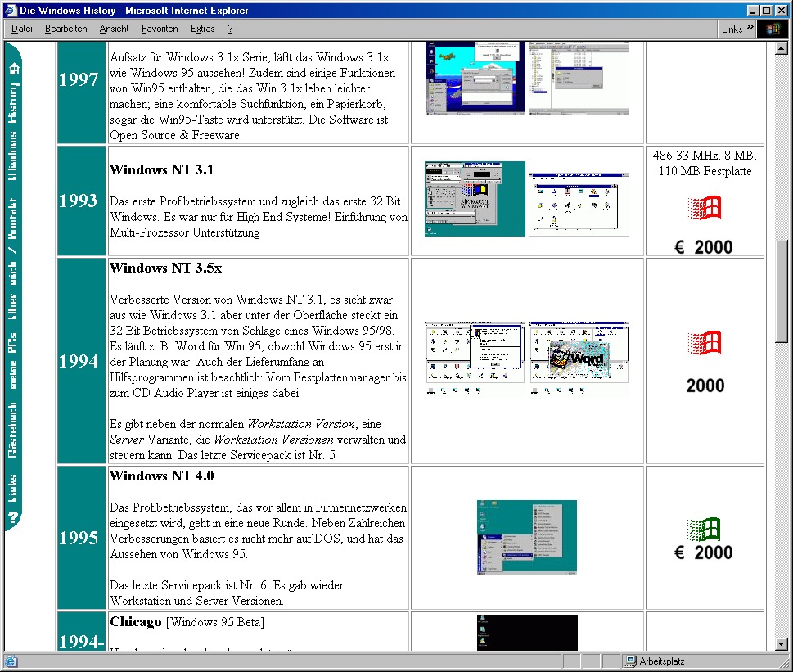This screenshot has height=672, width=793.
Task: Open the white Program Manager screenshot for NT 3.1
Action: click(x=579, y=205)
